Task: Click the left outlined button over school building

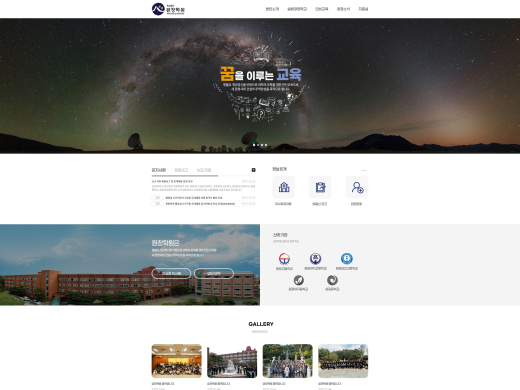Action: click(x=171, y=273)
